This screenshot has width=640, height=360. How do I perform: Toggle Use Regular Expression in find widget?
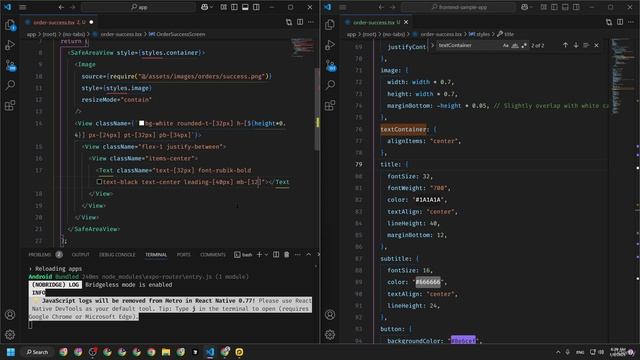524,45
